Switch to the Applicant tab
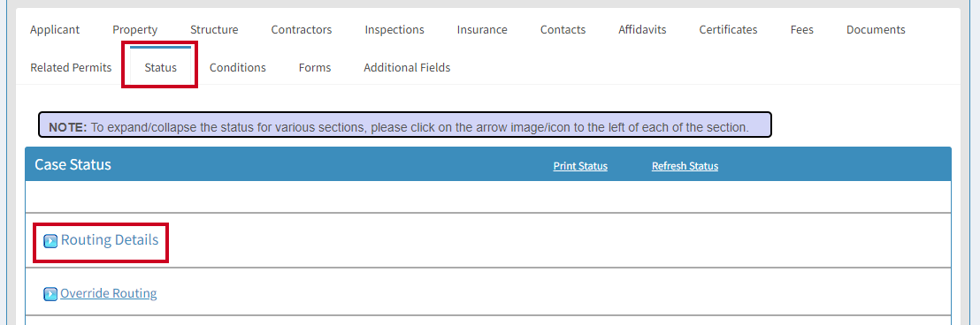 coord(55,29)
